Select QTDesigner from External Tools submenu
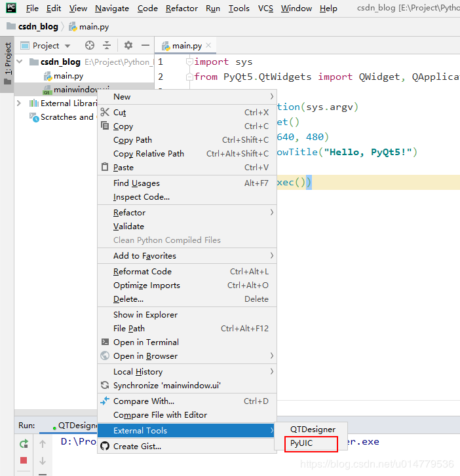Screen dimensions: 460x476 311,430
